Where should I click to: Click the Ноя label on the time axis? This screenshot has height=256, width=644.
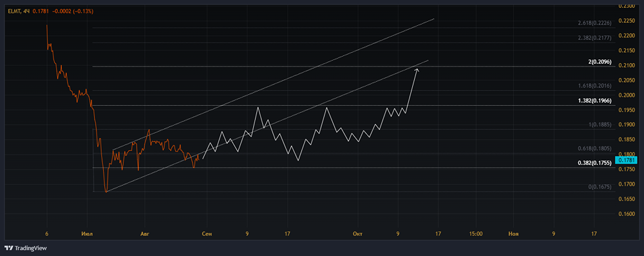pyautogui.click(x=513, y=234)
